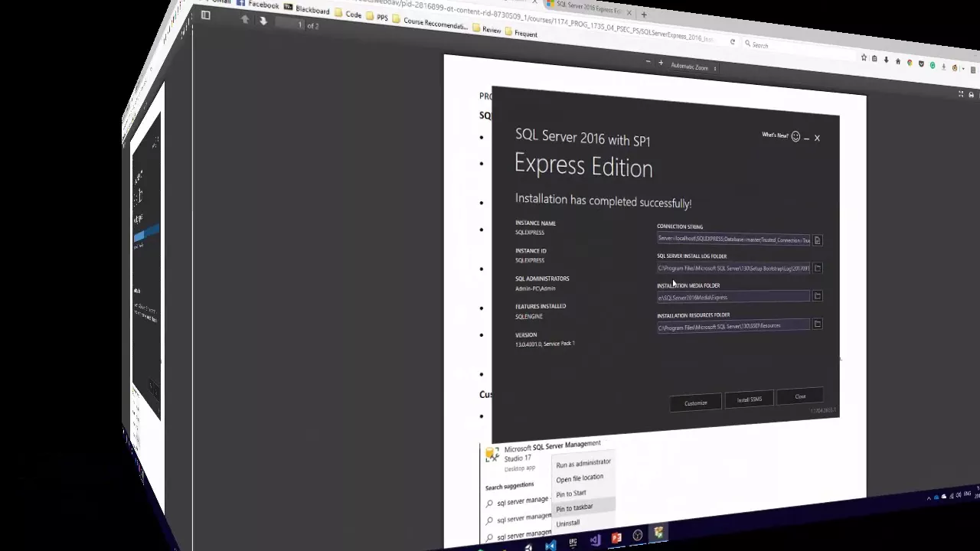
Task: Open the Facebook bookmark
Action: (258, 4)
